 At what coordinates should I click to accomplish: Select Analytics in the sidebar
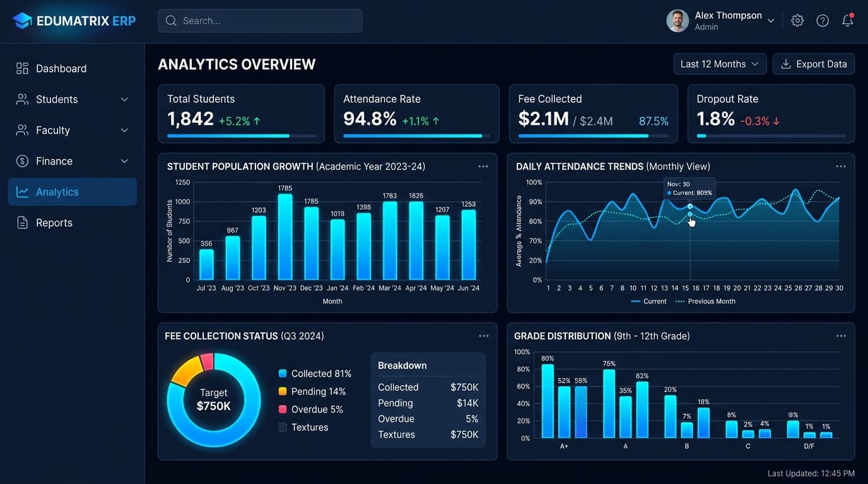point(72,192)
